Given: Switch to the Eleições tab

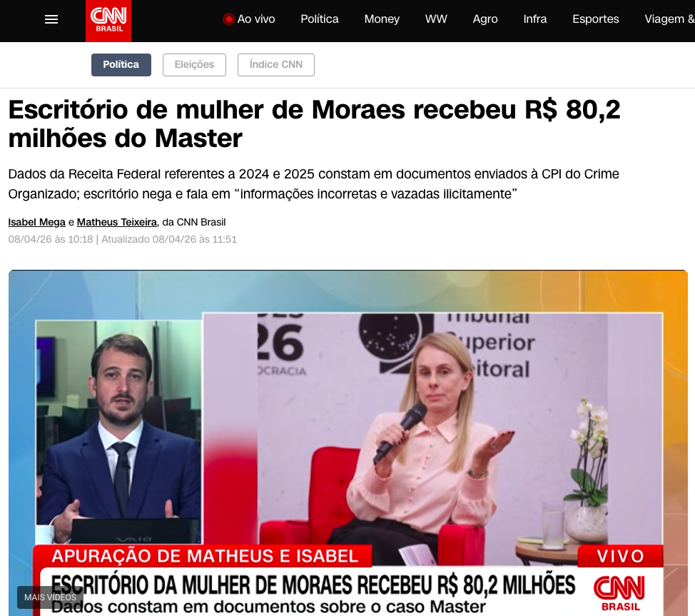Looking at the screenshot, I should (x=194, y=65).
